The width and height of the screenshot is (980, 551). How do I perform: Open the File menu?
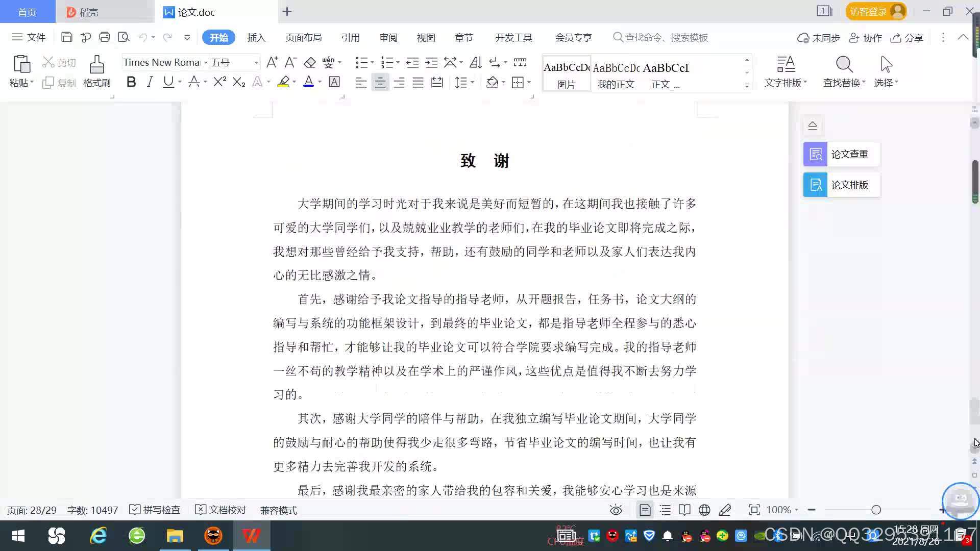point(29,37)
